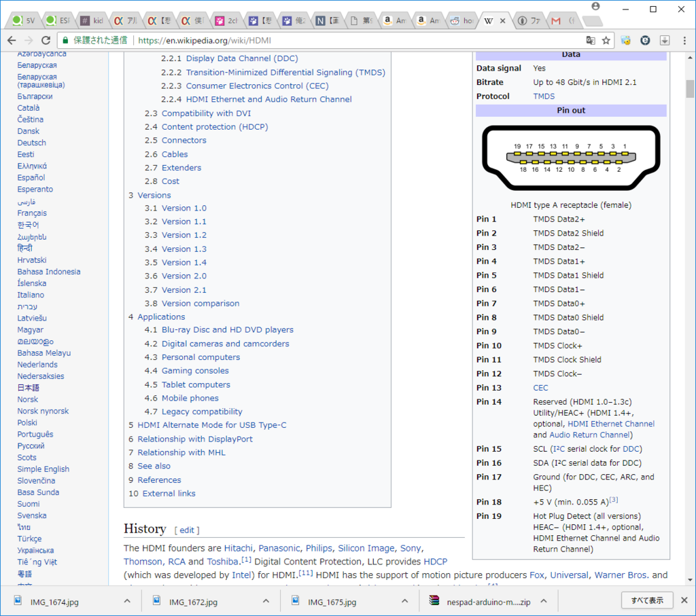Open '3.7 Version 2.1' contents link

[x=184, y=289]
